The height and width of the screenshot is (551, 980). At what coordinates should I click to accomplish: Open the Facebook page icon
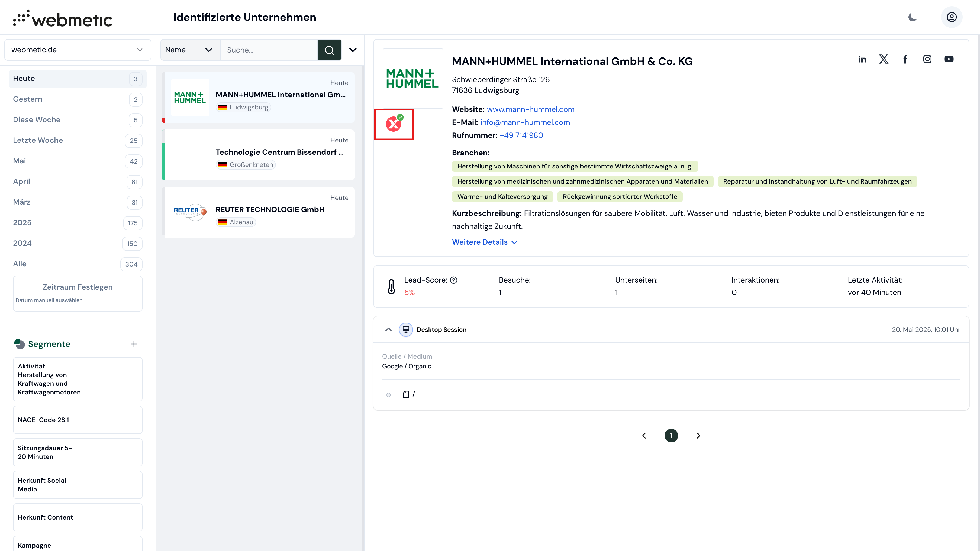click(x=905, y=59)
